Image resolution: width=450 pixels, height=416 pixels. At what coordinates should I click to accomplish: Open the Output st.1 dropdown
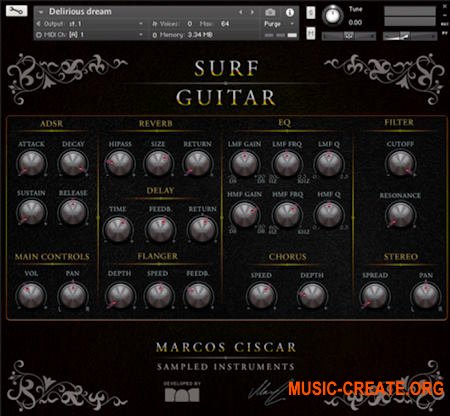(x=90, y=24)
